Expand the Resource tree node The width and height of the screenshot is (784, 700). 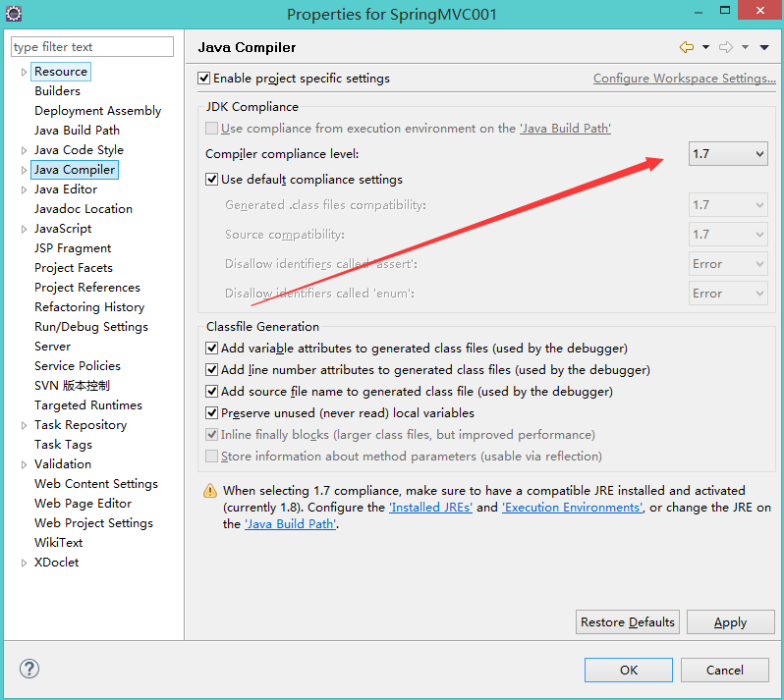tap(24, 72)
